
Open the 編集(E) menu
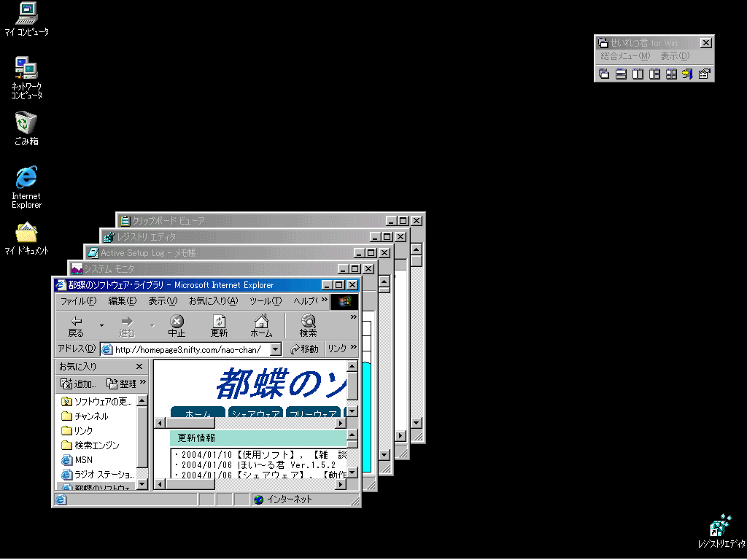click(123, 301)
